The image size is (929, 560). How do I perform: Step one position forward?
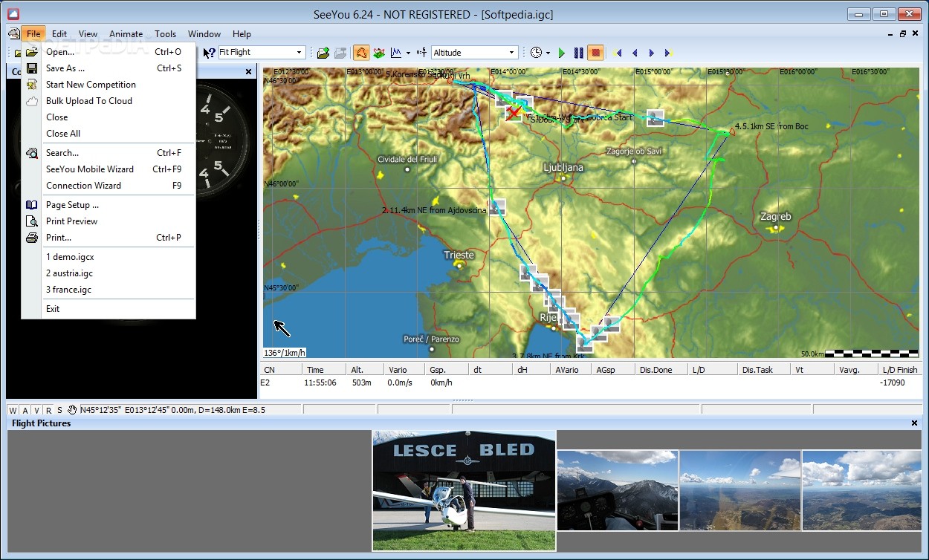click(651, 53)
